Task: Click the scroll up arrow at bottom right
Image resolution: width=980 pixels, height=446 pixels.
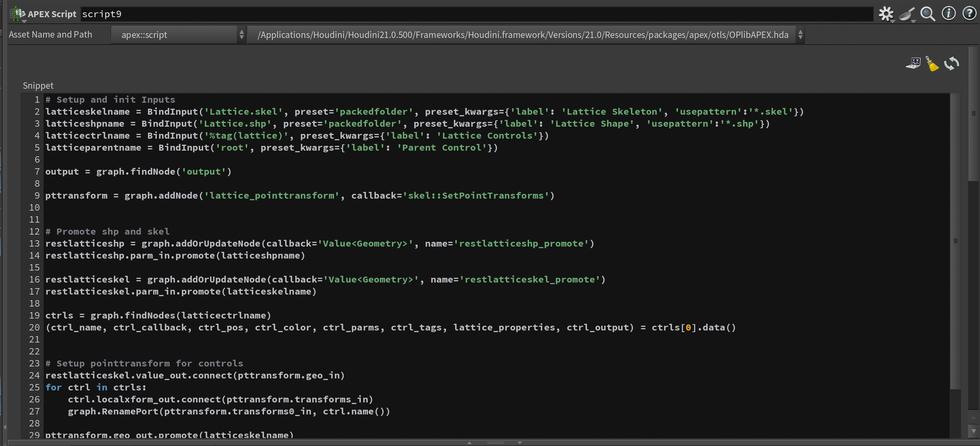Action: (x=974, y=417)
